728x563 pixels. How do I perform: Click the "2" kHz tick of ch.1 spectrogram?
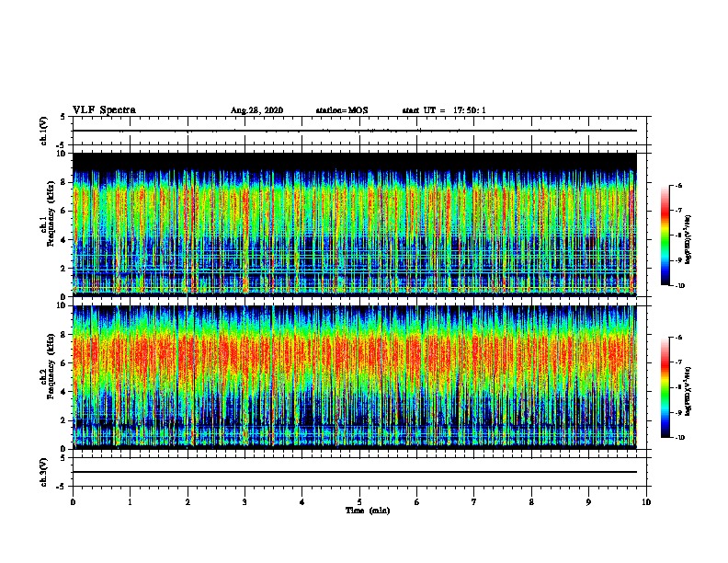click(x=63, y=269)
